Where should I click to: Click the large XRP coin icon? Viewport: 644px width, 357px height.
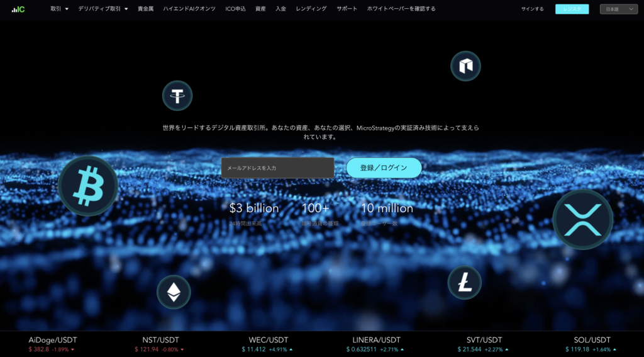(582, 219)
